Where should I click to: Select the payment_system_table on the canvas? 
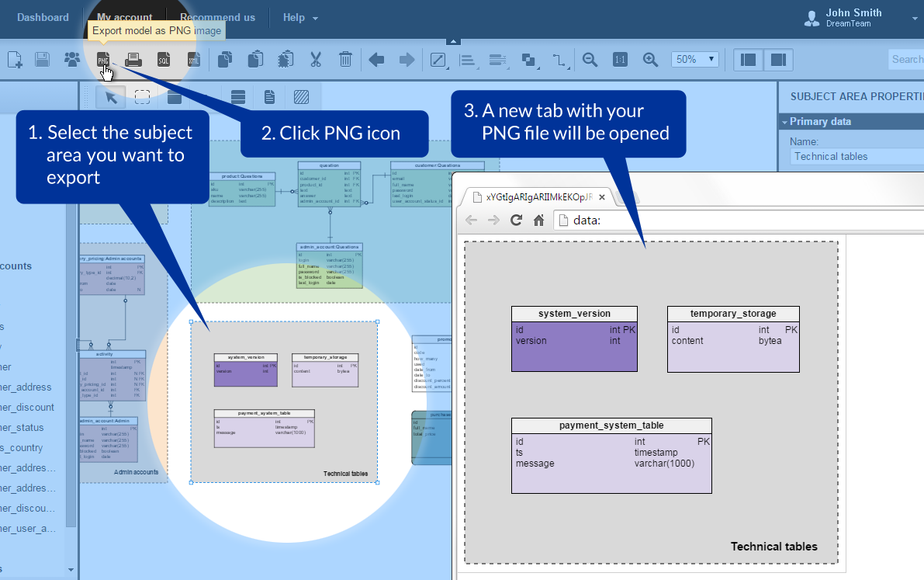click(x=264, y=429)
